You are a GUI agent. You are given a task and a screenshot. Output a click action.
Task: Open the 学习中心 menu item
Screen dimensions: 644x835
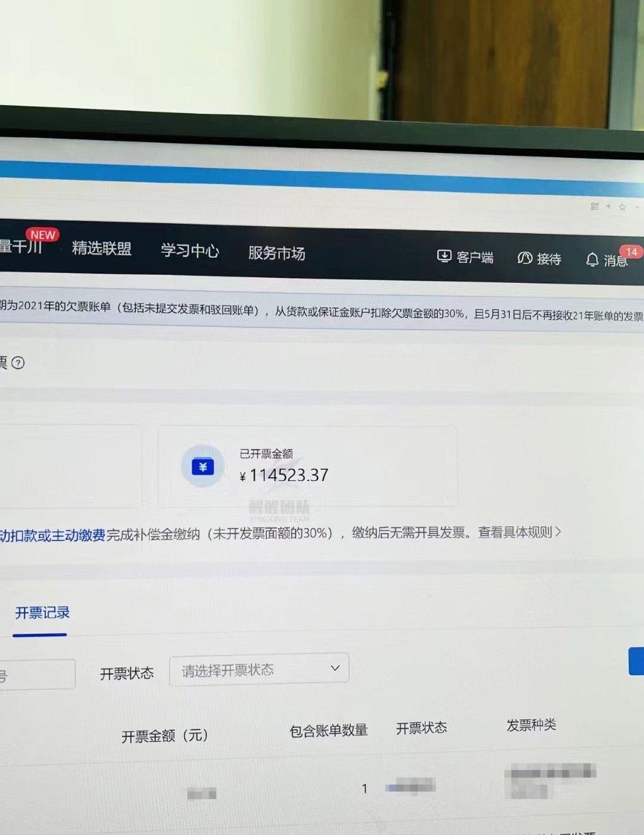190,251
